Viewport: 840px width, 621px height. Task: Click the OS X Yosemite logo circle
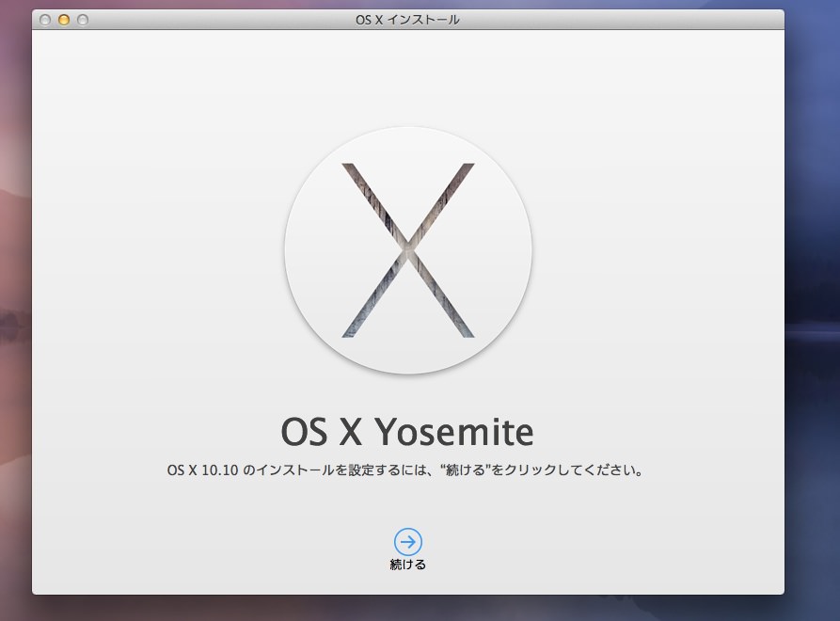[x=408, y=250]
